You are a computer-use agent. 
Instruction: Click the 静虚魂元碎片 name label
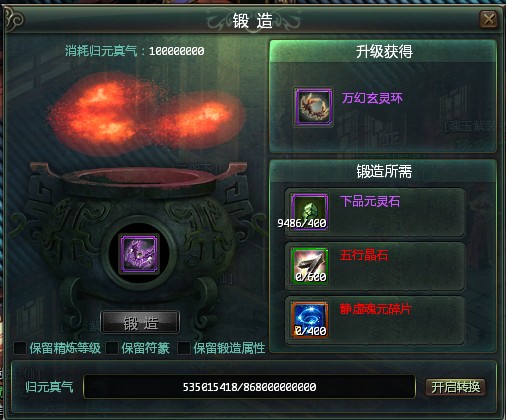click(x=376, y=309)
